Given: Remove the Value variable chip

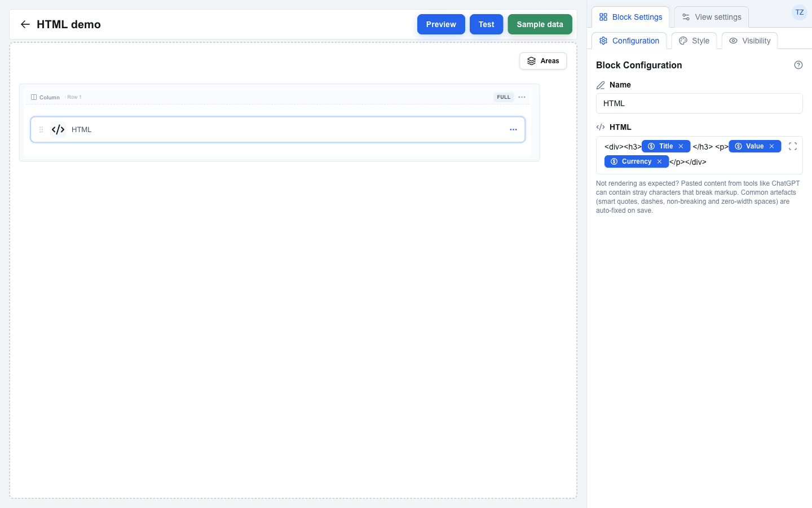Looking at the screenshot, I should tap(772, 146).
